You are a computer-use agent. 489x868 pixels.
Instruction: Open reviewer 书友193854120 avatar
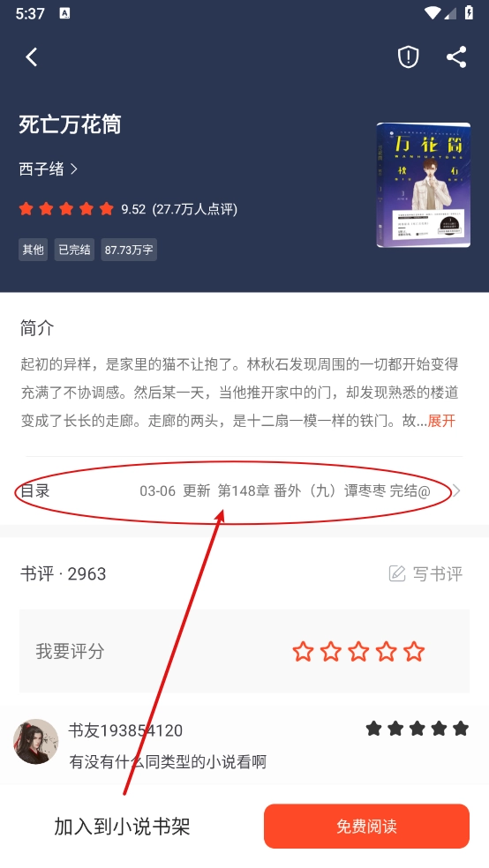pos(36,742)
